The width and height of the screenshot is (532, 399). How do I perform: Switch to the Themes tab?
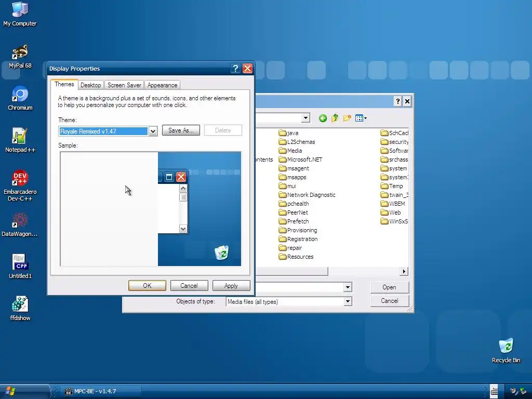click(x=64, y=84)
